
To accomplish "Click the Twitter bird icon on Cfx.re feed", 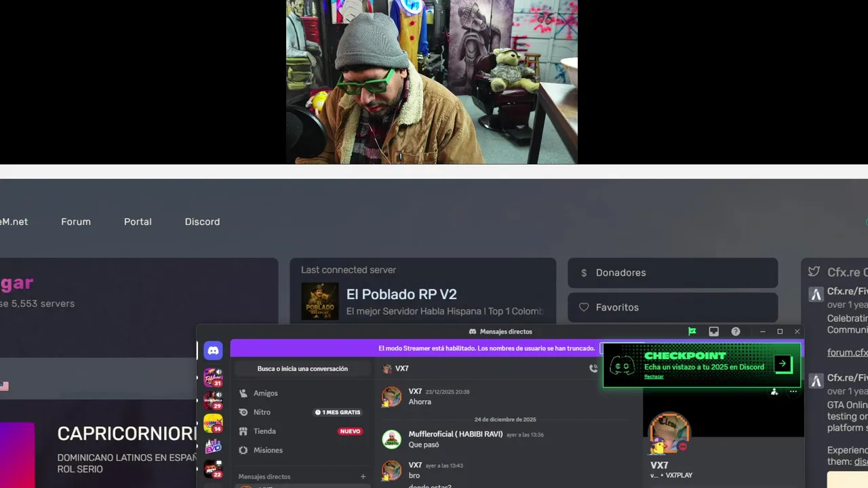I will pos(814,272).
